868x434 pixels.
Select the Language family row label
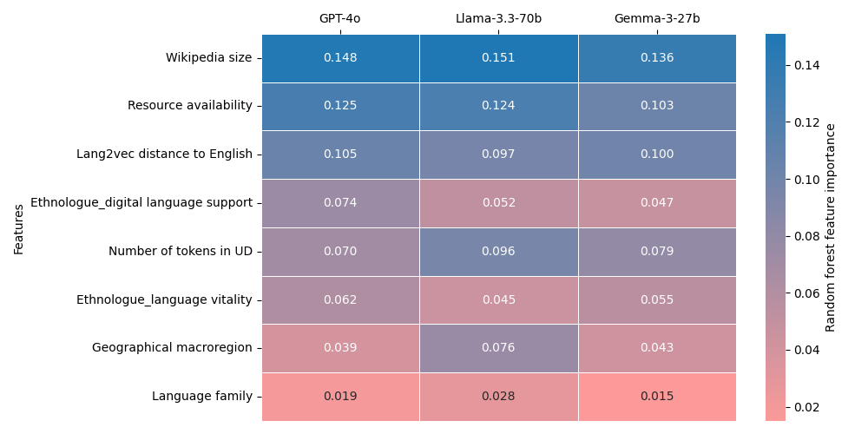point(201,397)
